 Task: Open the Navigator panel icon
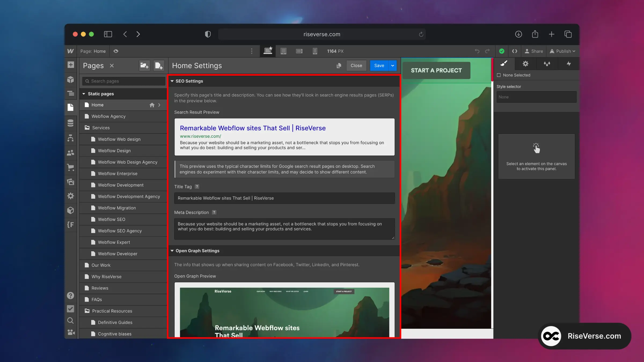tap(71, 93)
